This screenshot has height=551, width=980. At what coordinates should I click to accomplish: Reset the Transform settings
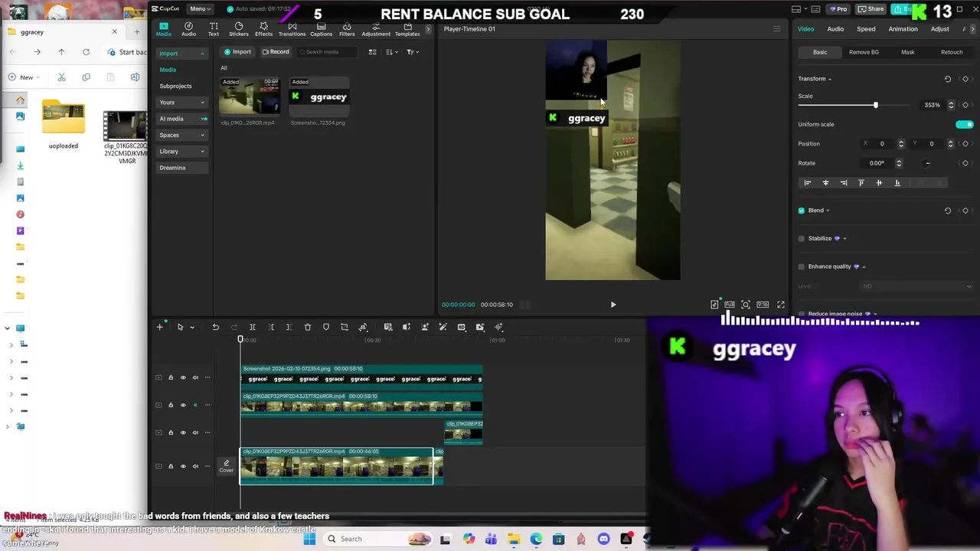tap(948, 79)
